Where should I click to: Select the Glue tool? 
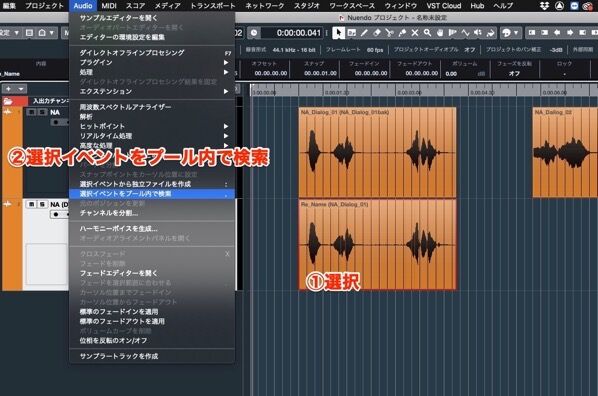coord(402,33)
